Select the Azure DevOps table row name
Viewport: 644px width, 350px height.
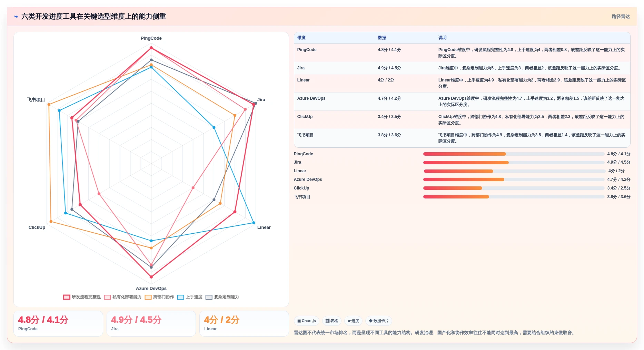[311, 98]
